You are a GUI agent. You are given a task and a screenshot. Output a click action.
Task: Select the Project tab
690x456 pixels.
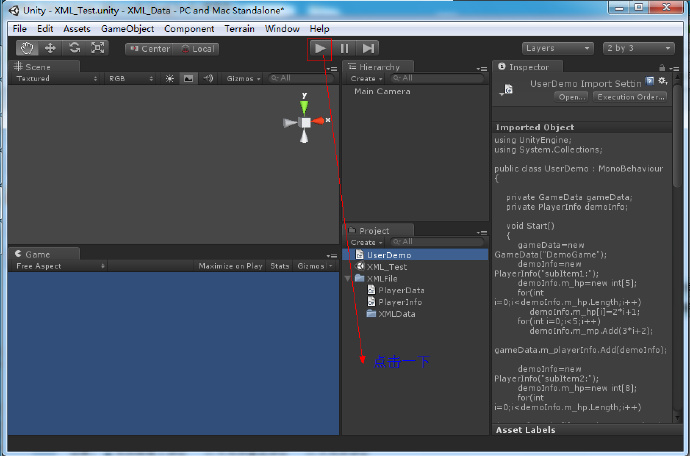coord(378,230)
